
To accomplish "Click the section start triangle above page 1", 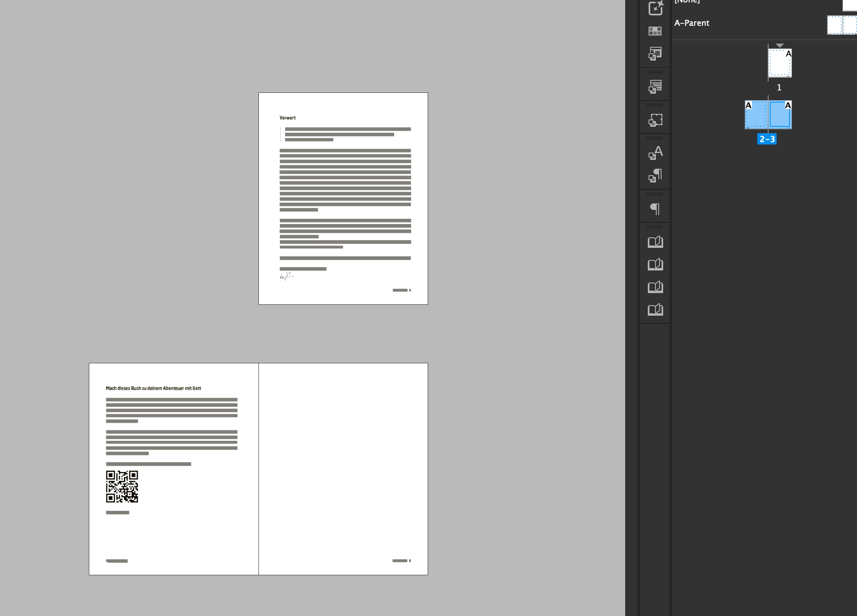I will [780, 46].
